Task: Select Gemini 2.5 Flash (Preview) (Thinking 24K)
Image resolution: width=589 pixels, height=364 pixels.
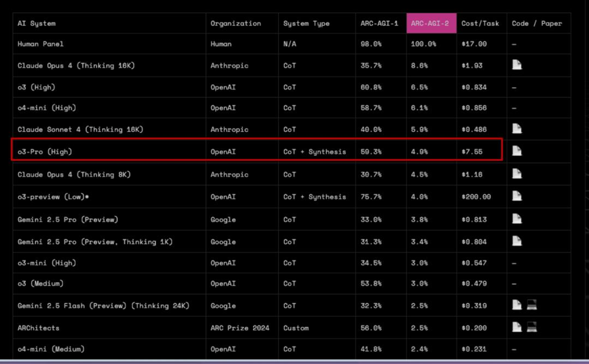Action: pos(103,305)
